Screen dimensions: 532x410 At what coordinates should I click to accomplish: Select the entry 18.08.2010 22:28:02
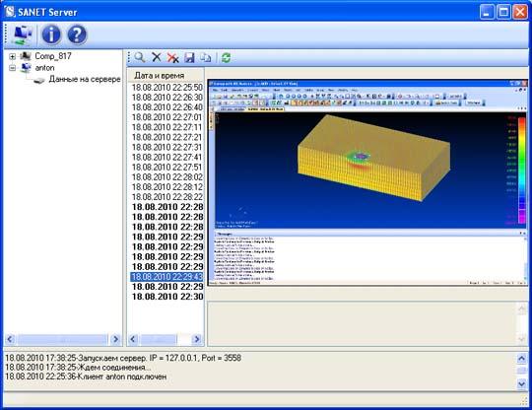pos(166,177)
